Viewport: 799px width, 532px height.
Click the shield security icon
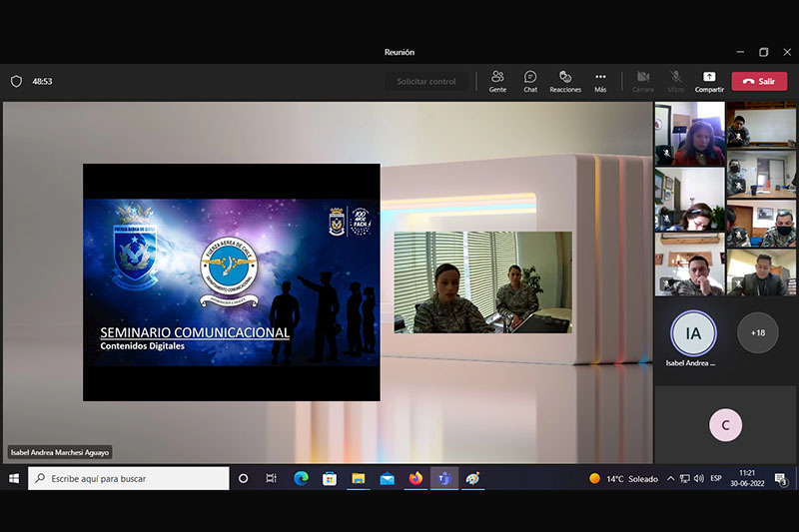click(16, 82)
